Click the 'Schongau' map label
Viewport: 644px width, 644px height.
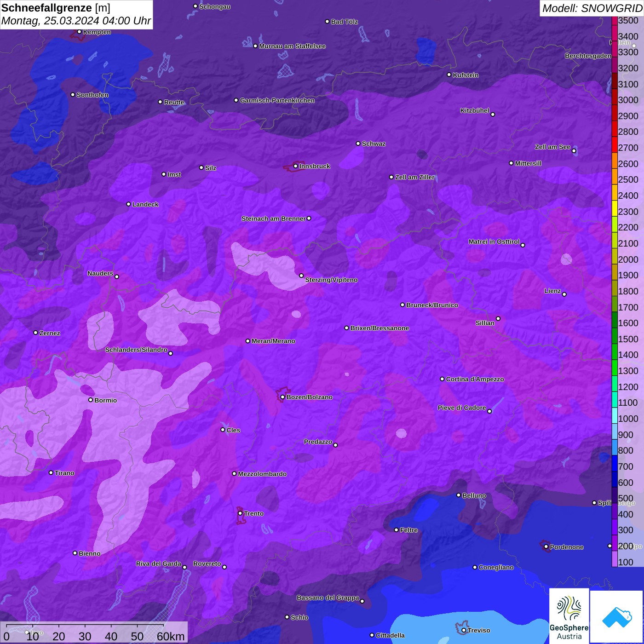215,7
